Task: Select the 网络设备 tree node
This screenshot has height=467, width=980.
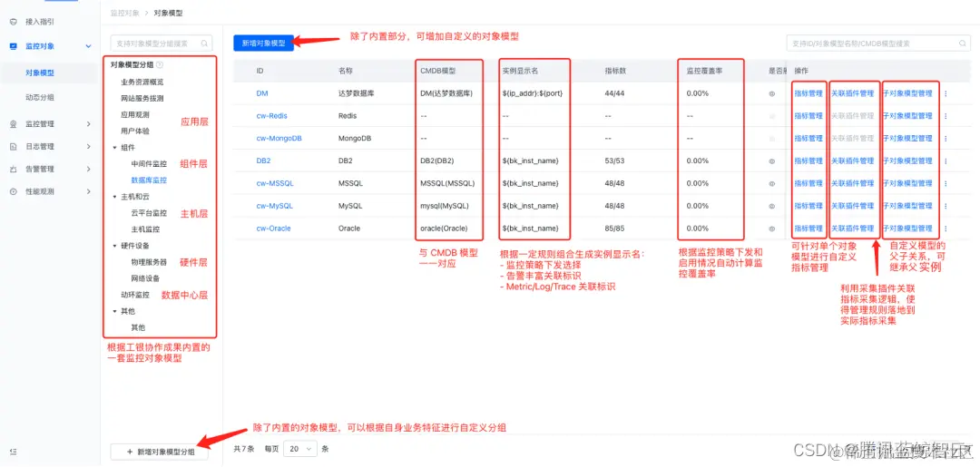Action: (145, 278)
